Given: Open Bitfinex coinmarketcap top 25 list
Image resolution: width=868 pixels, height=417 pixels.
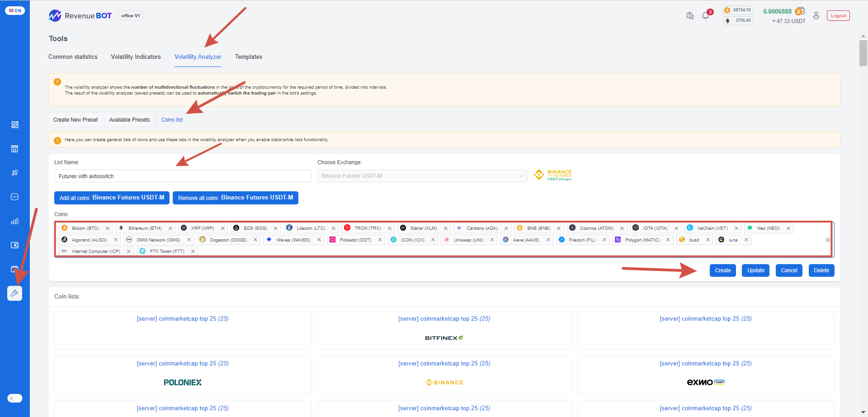Looking at the screenshot, I should click(x=444, y=330).
